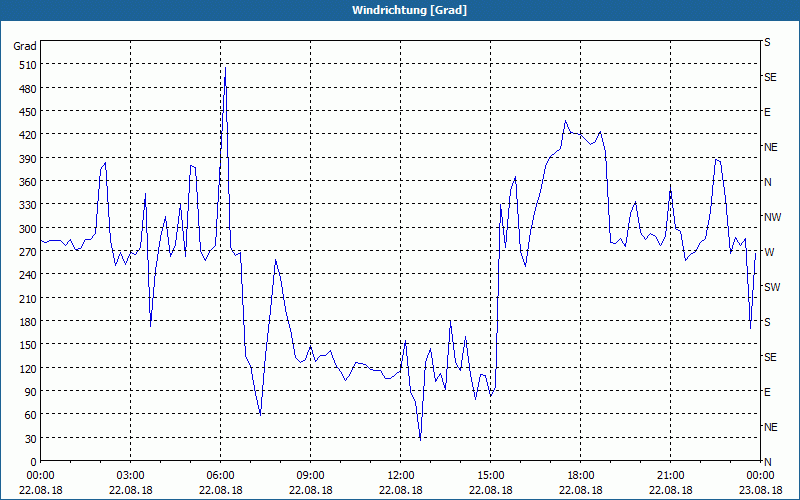Viewport: 800px width, 500px height.
Task: Click the NE compass label level with 30
Action: (x=770, y=427)
